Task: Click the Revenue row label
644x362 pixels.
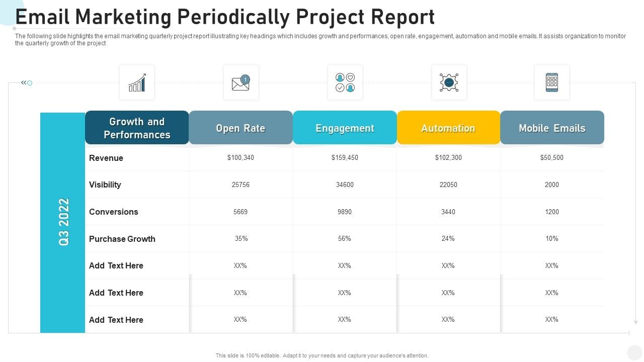Action: 106,158
